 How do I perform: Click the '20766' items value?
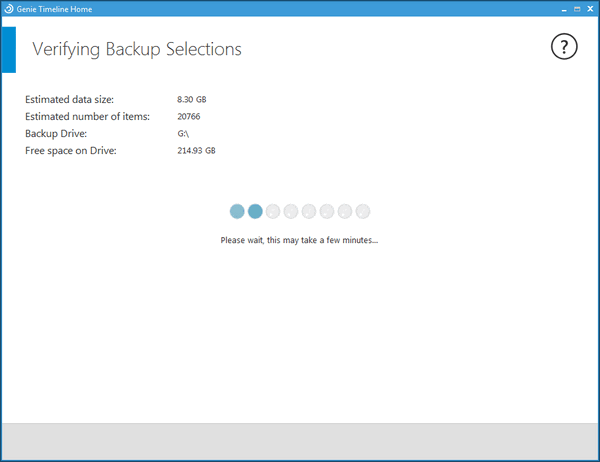point(189,116)
